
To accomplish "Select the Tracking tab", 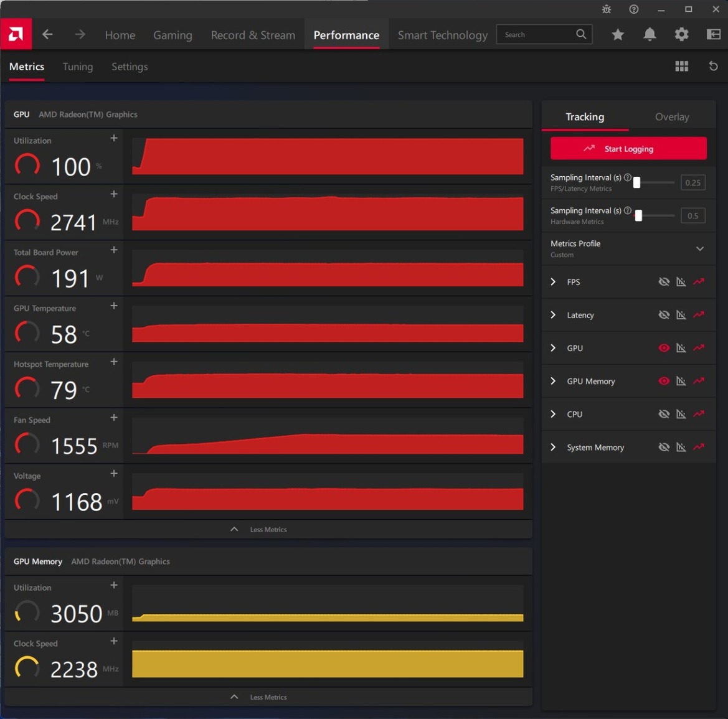I will (x=585, y=117).
